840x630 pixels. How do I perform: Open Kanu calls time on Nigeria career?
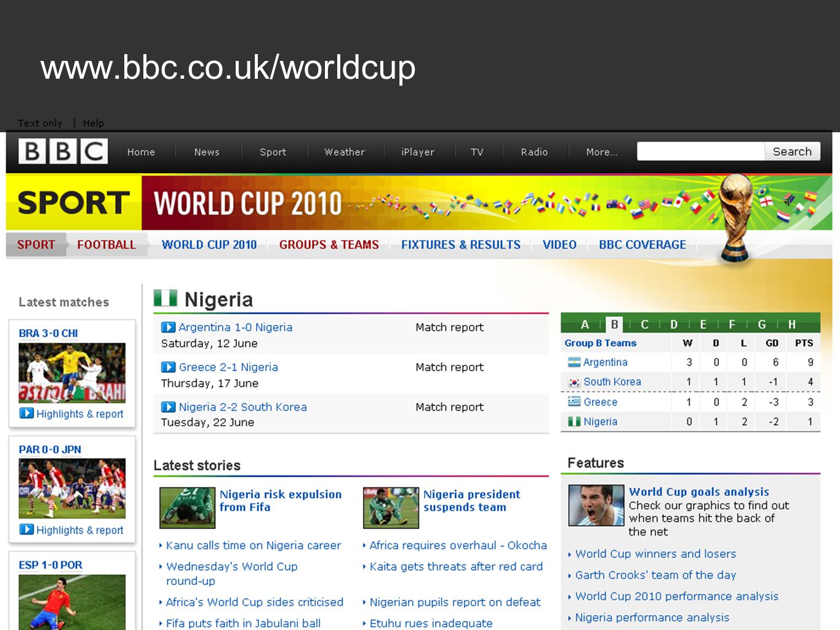tap(253, 545)
